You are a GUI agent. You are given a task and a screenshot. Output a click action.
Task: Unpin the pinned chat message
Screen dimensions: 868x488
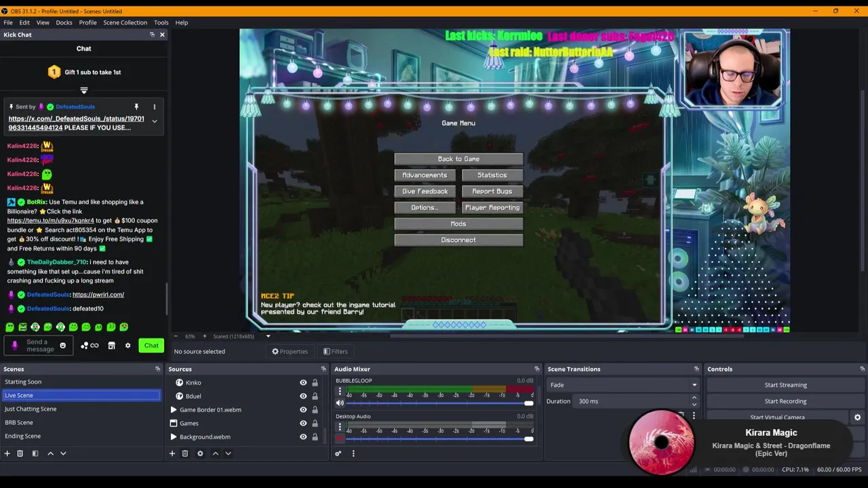(136, 107)
